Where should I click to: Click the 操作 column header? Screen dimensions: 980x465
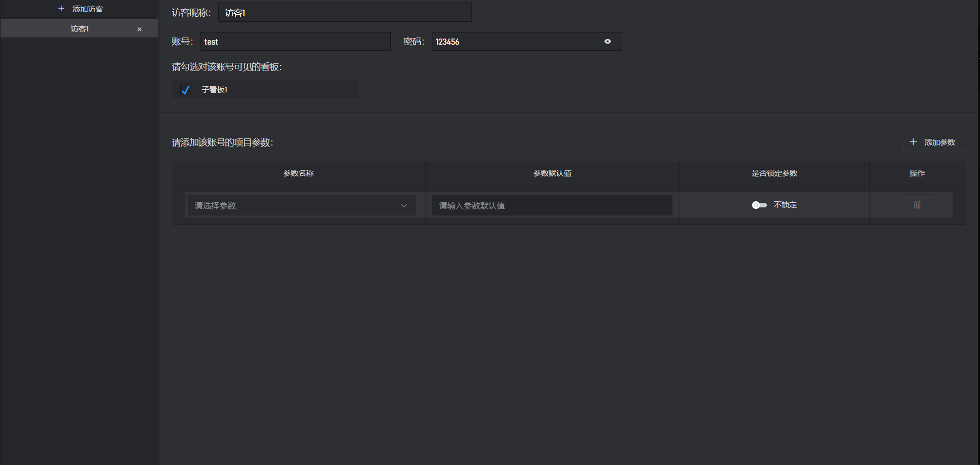coord(917,173)
